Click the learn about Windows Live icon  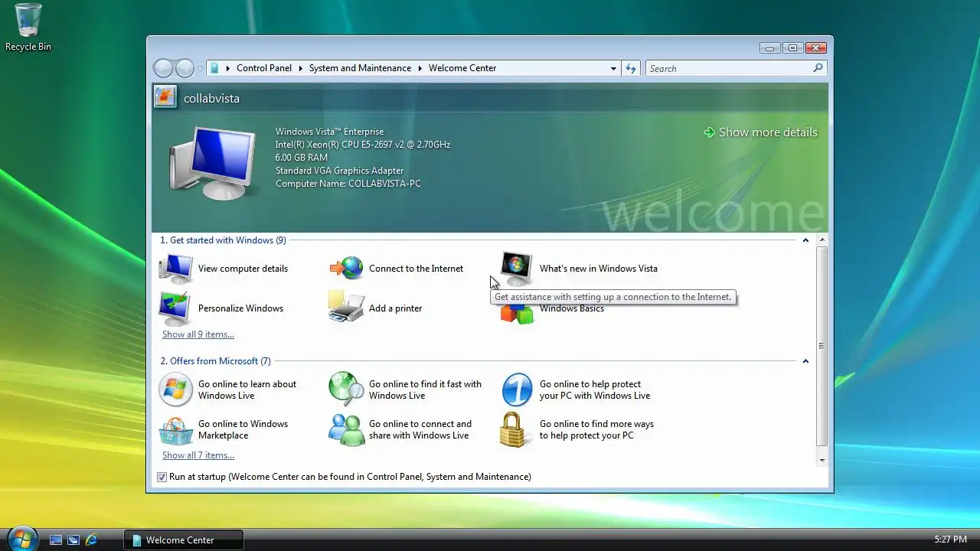point(176,390)
